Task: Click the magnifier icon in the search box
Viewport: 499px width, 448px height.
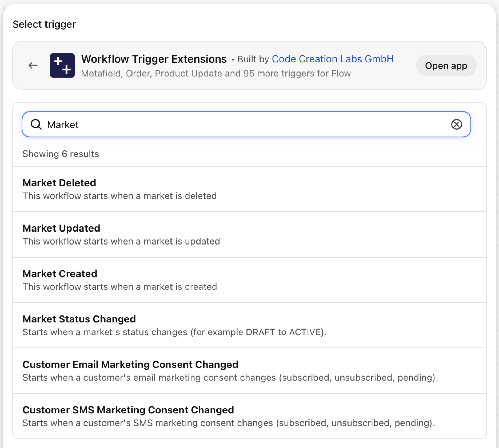Action: click(x=36, y=124)
